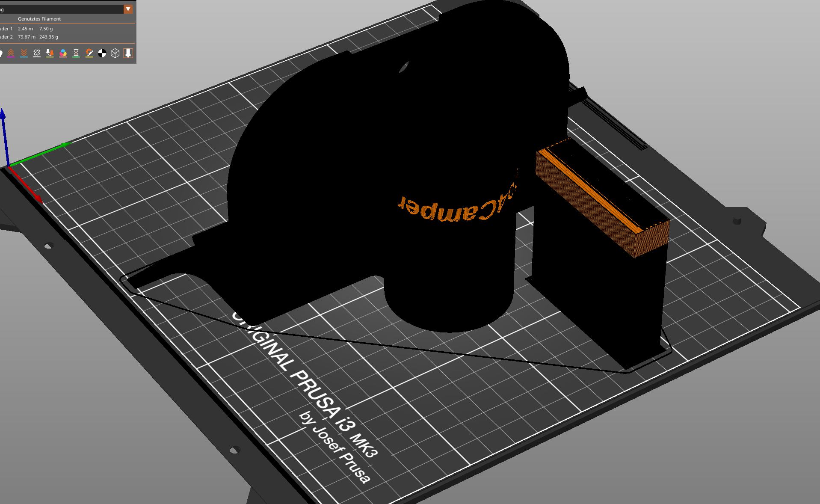Open legend view type dropdown arrow
This screenshot has height=504, width=820.
[x=128, y=9]
